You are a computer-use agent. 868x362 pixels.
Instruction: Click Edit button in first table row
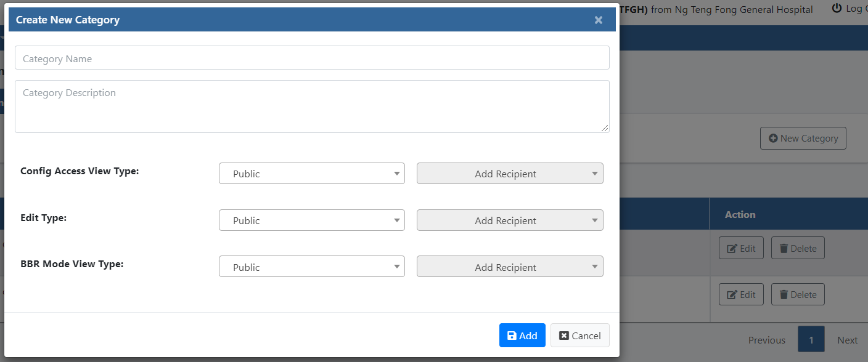[741, 249]
